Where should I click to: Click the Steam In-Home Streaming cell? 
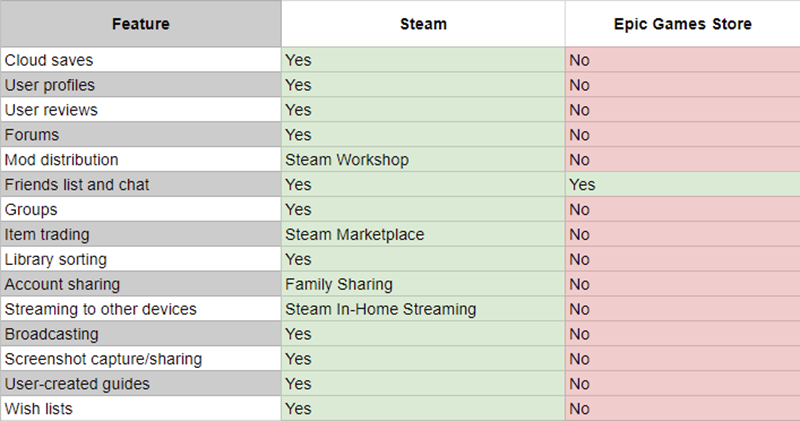point(423,309)
